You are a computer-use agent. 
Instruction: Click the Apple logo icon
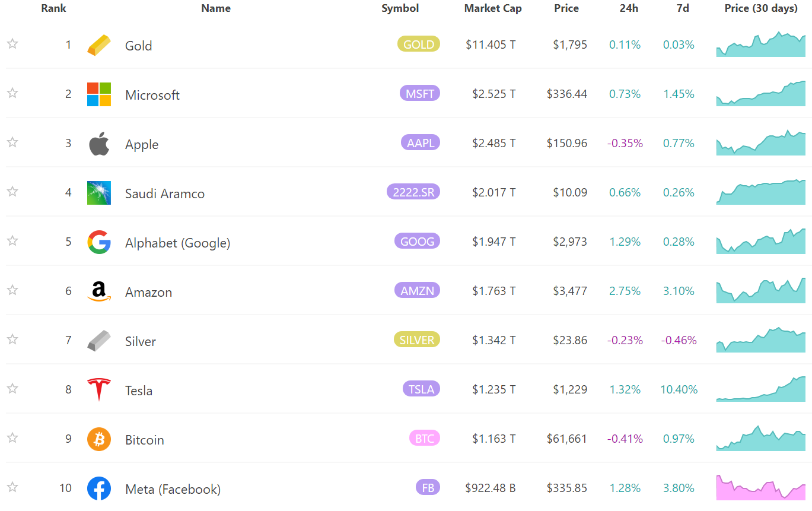pos(98,144)
